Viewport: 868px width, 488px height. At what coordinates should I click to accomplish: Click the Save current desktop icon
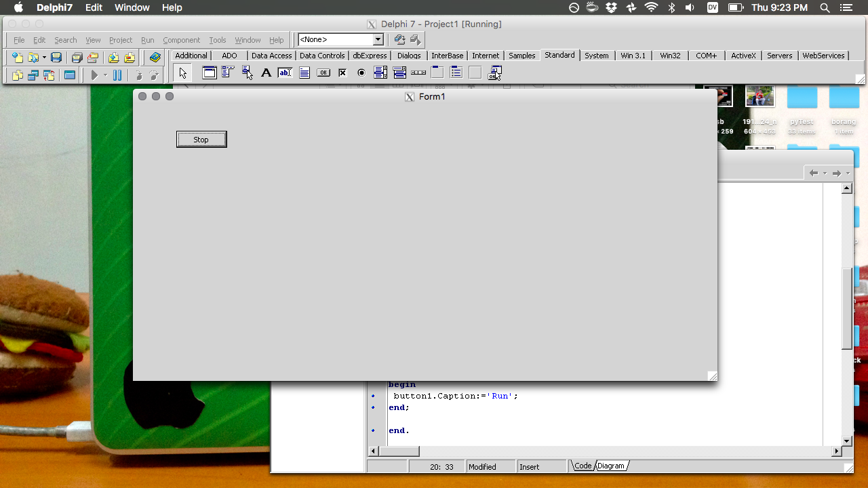click(399, 40)
